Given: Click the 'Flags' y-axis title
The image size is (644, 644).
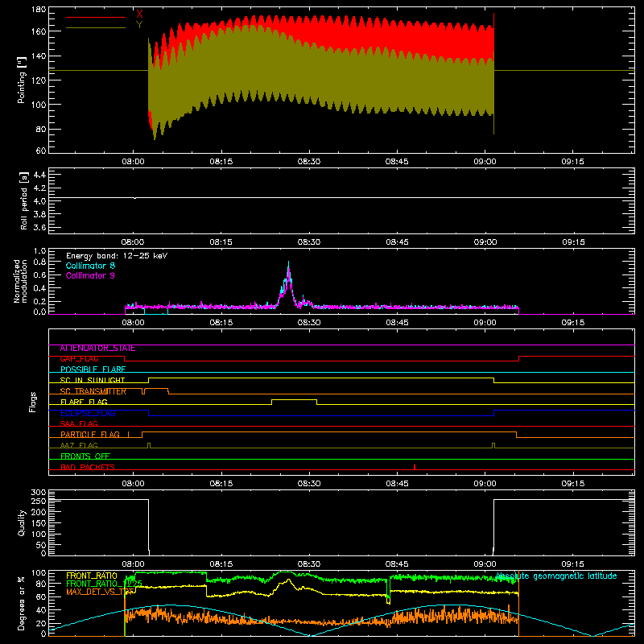Looking at the screenshot, I should tap(33, 402).
